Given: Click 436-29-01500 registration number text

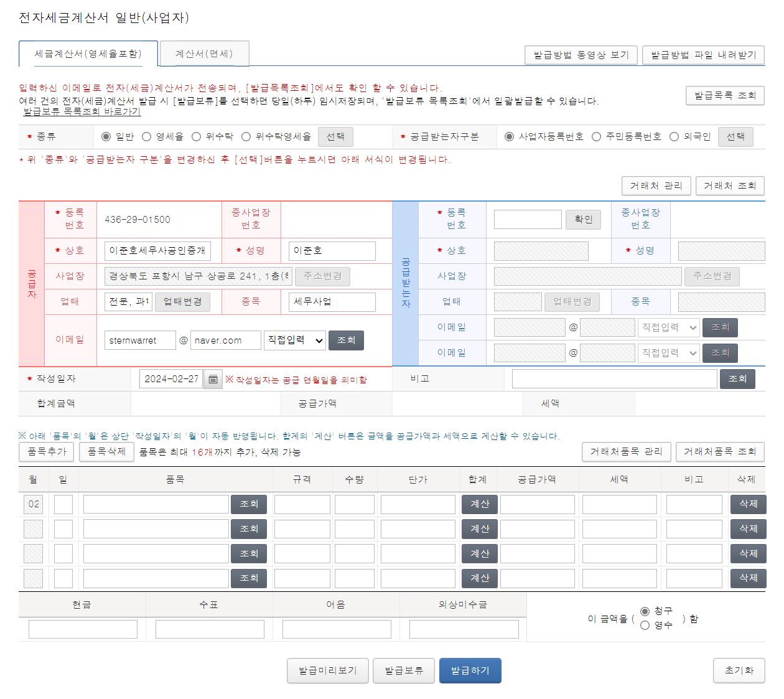Looking at the screenshot, I should coord(138,220).
